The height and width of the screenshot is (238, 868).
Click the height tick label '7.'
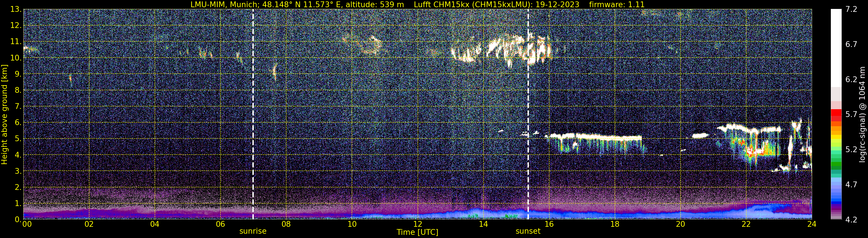coord(18,107)
